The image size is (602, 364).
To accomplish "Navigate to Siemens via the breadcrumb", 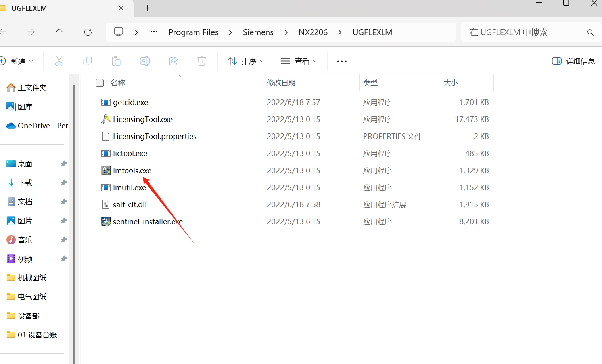I will (258, 32).
